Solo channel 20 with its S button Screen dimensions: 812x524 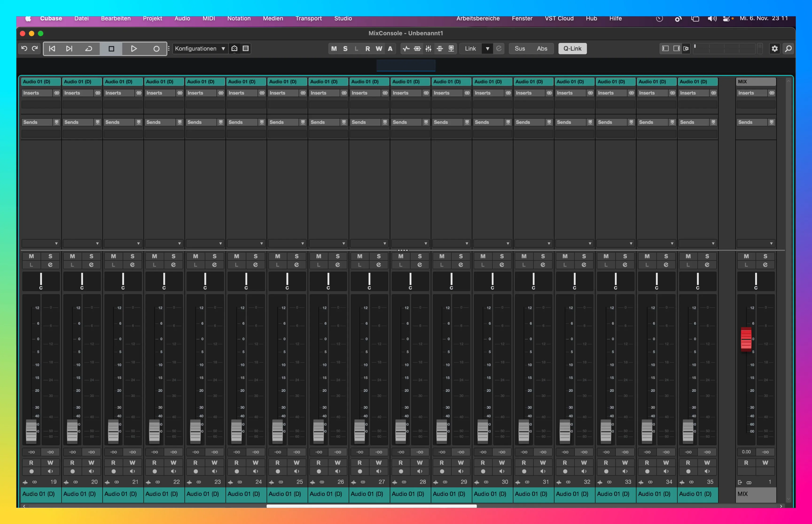[91, 256]
